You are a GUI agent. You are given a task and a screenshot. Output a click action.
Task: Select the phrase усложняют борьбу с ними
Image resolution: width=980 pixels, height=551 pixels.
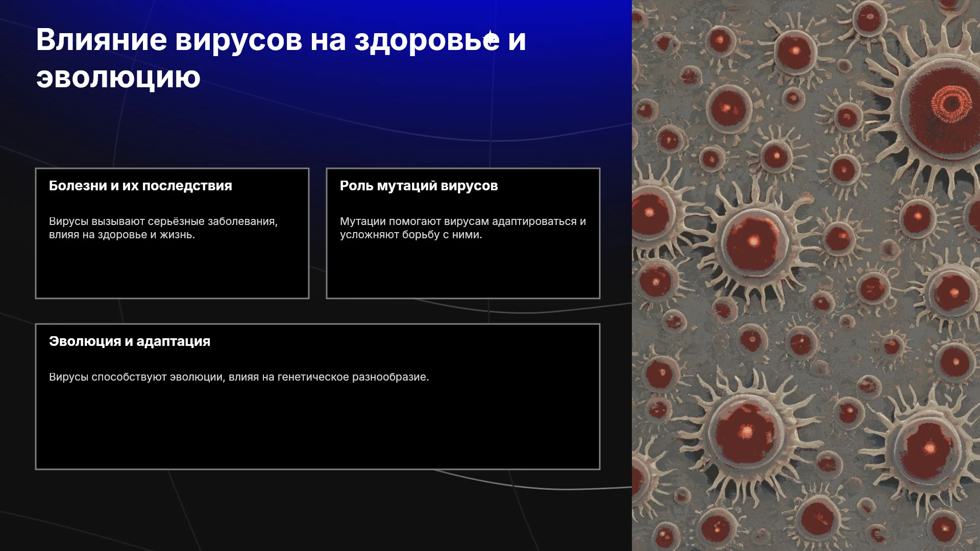pyautogui.click(x=411, y=235)
